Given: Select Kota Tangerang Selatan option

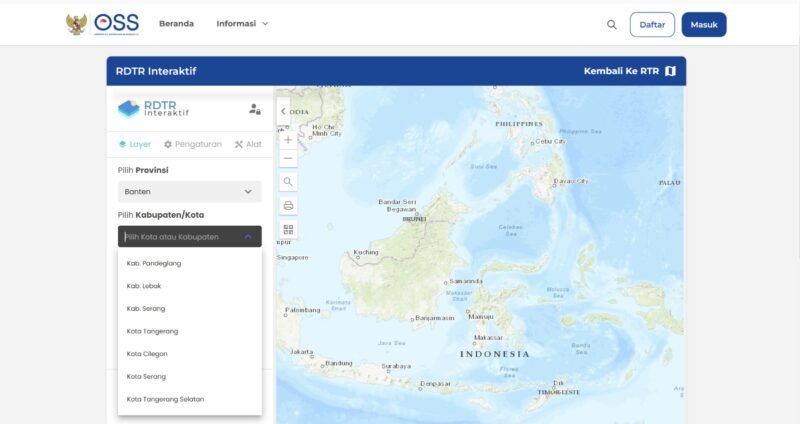Looking at the screenshot, I should [x=190, y=399].
